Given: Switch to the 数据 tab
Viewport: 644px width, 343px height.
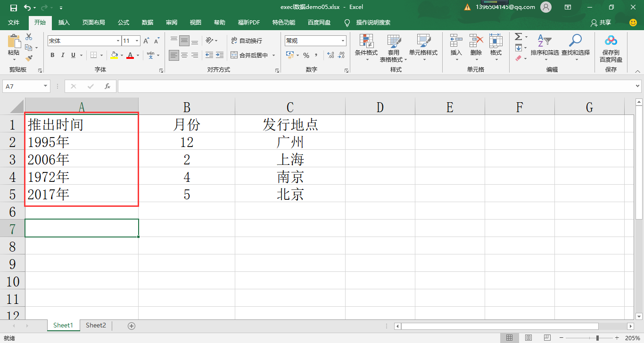Looking at the screenshot, I should (x=148, y=23).
